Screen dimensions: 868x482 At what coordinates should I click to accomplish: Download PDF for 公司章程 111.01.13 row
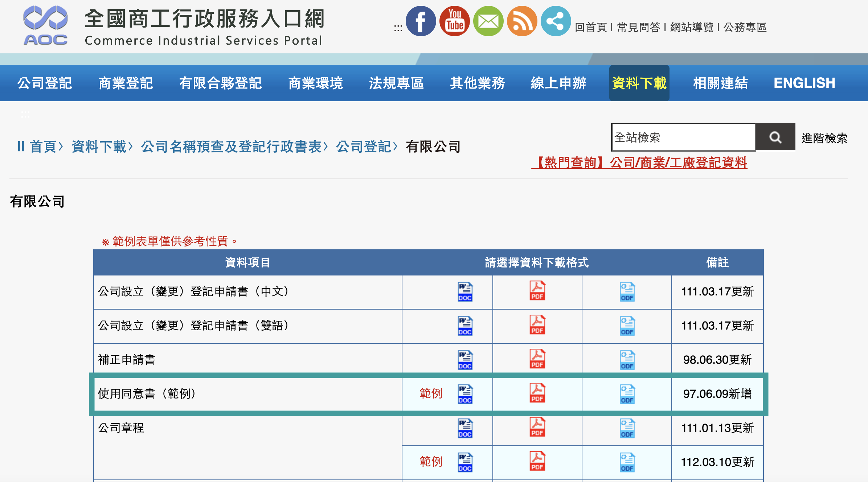tap(537, 427)
